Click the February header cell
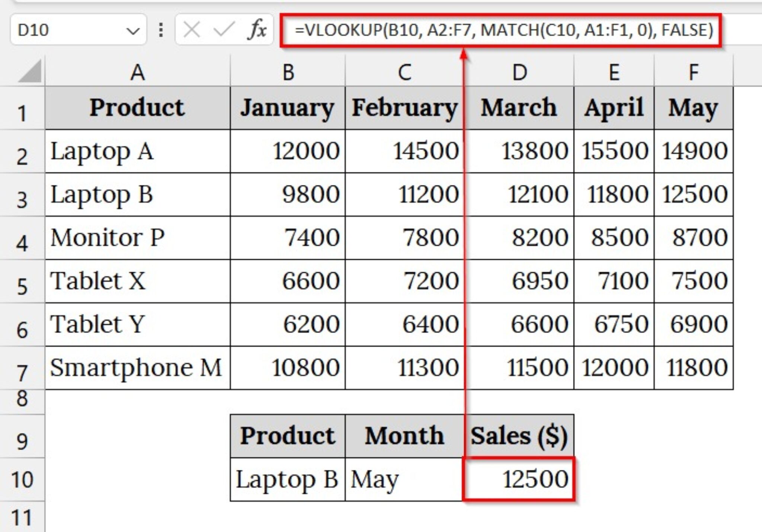The image size is (762, 532). 404,108
